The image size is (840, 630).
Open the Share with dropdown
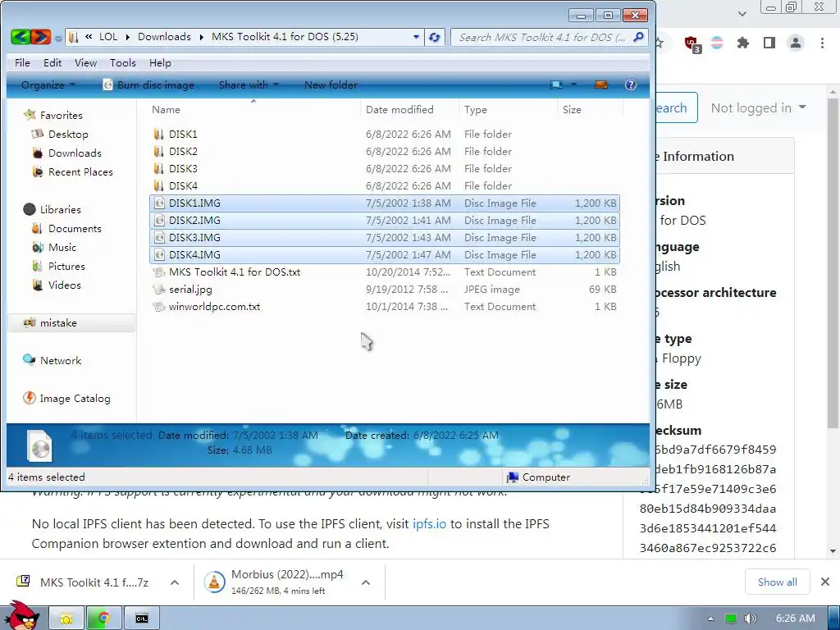pos(249,84)
